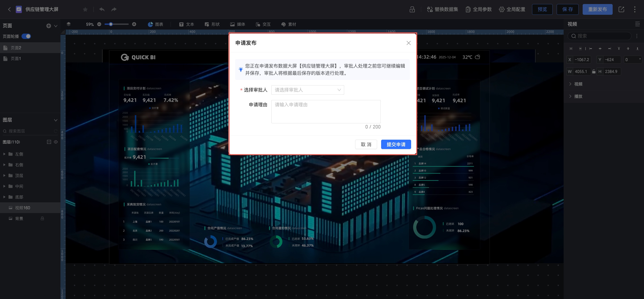Toggle visibility eye for all layers
644x299 pixels.
(56, 142)
